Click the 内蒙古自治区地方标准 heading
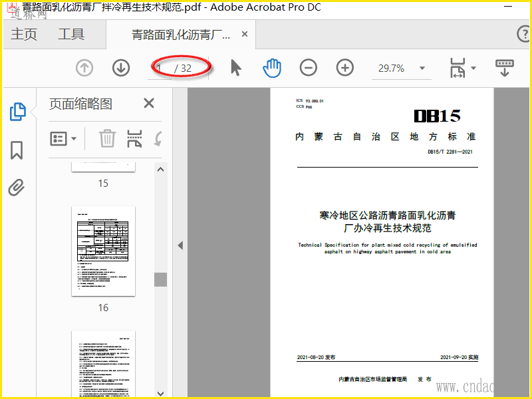 [386, 137]
